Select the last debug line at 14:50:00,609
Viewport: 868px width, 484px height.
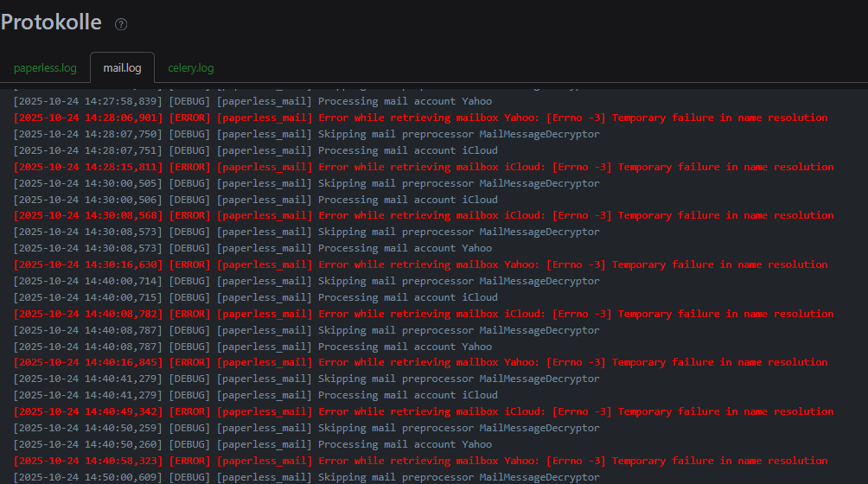click(x=306, y=477)
